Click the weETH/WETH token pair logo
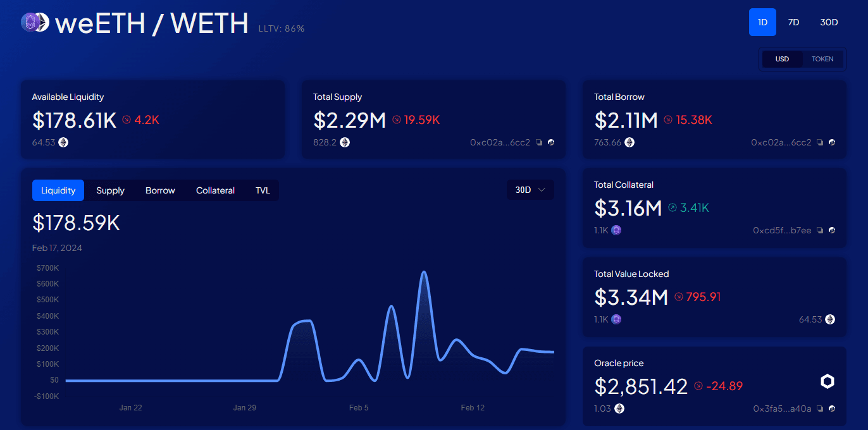 click(35, 23)
